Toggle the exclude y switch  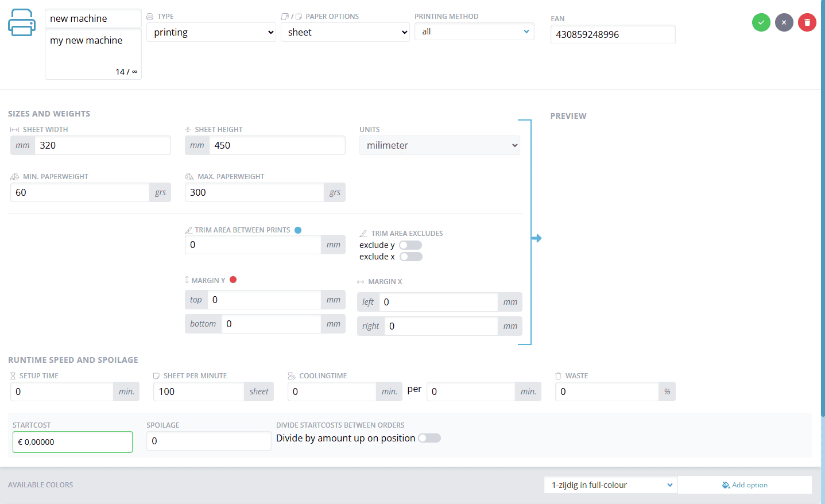[x=410, y=245]
